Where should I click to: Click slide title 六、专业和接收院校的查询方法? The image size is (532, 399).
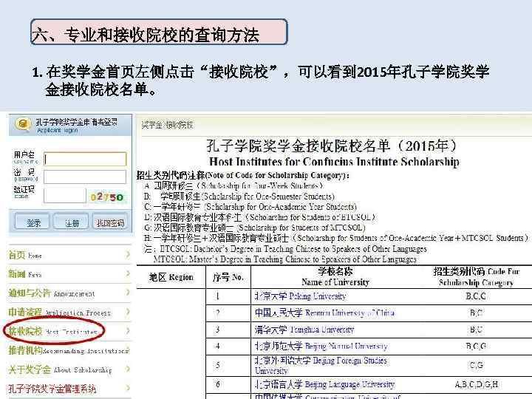146,35
